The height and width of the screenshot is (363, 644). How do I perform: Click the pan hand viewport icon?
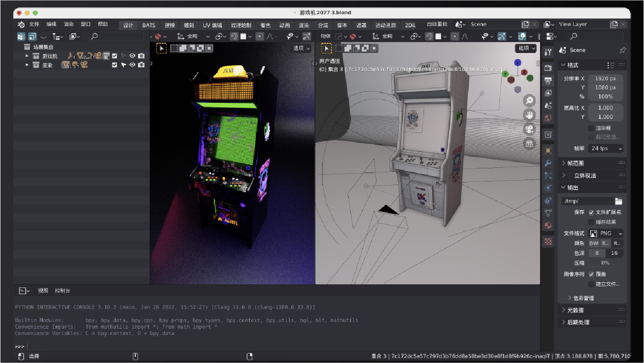529,115
